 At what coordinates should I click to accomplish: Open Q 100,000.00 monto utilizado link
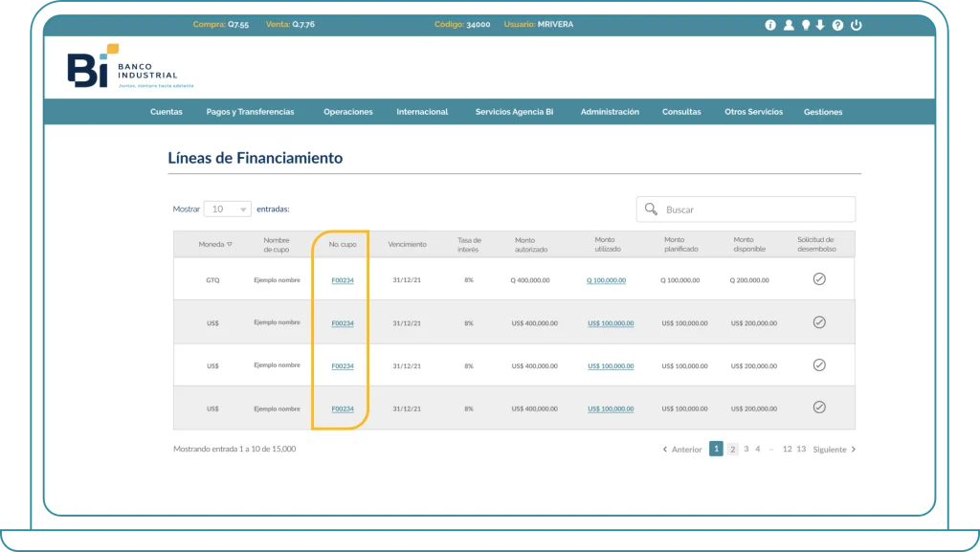606,280
